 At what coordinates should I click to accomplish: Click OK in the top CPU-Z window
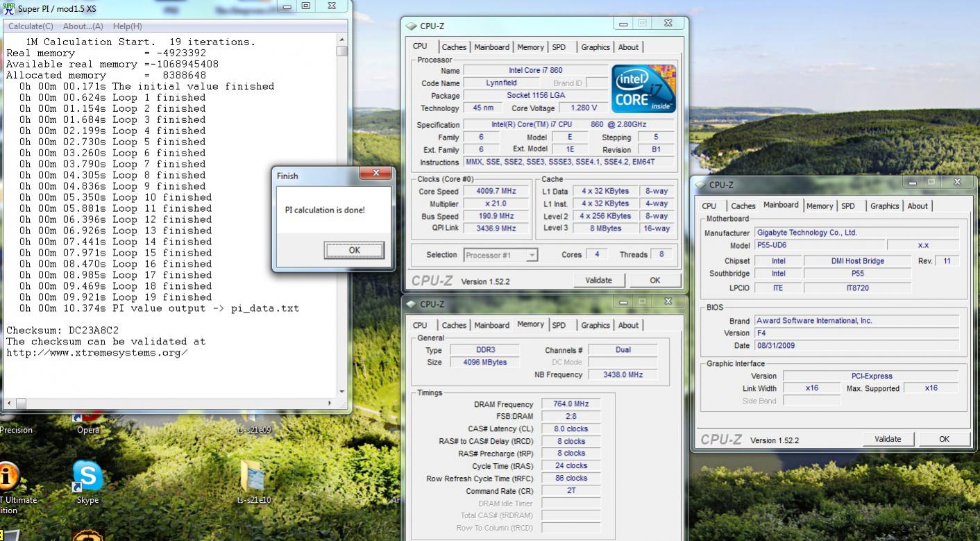click(x=654, y=281)
